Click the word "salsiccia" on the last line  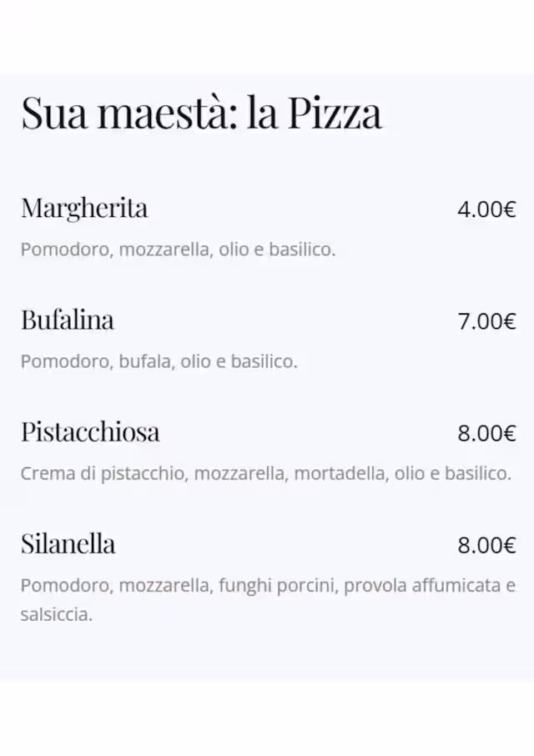point(55,615)
